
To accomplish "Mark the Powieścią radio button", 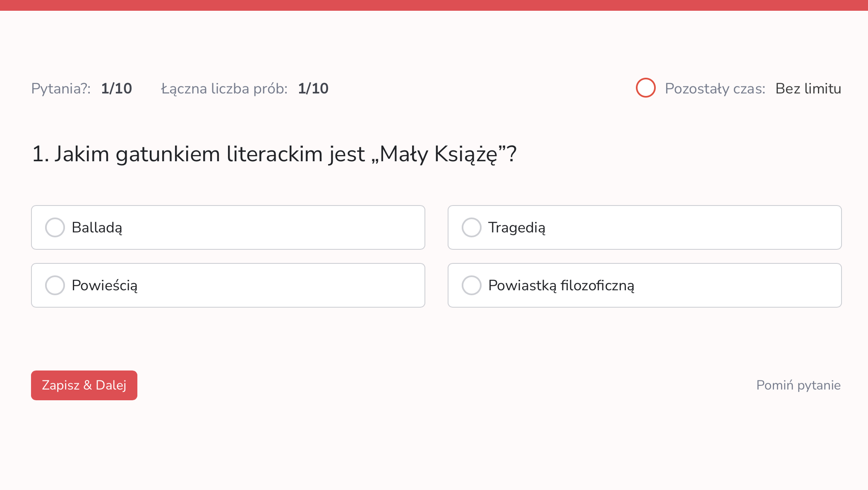I will coord(55,285).
